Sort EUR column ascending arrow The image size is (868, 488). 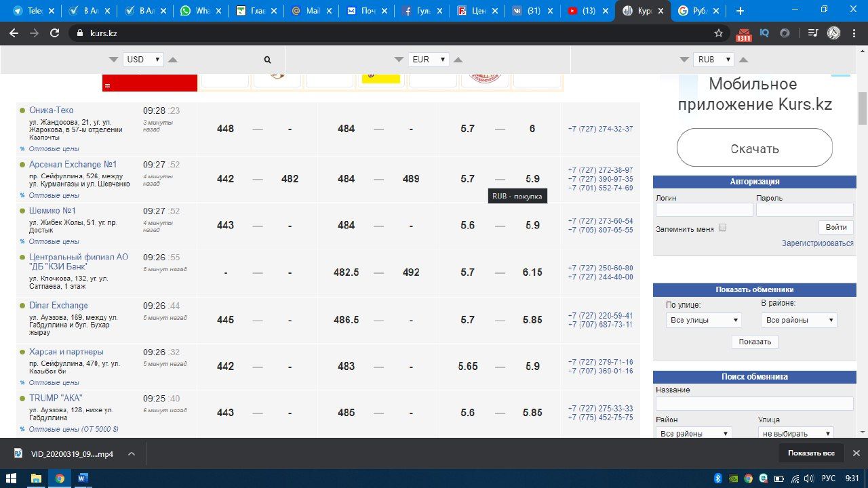point(458,60)
